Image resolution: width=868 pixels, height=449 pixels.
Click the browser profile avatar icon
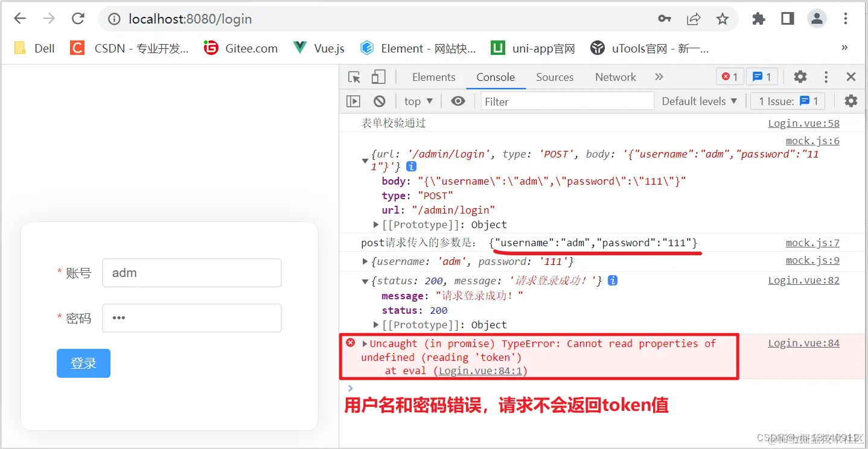point(817,19)
